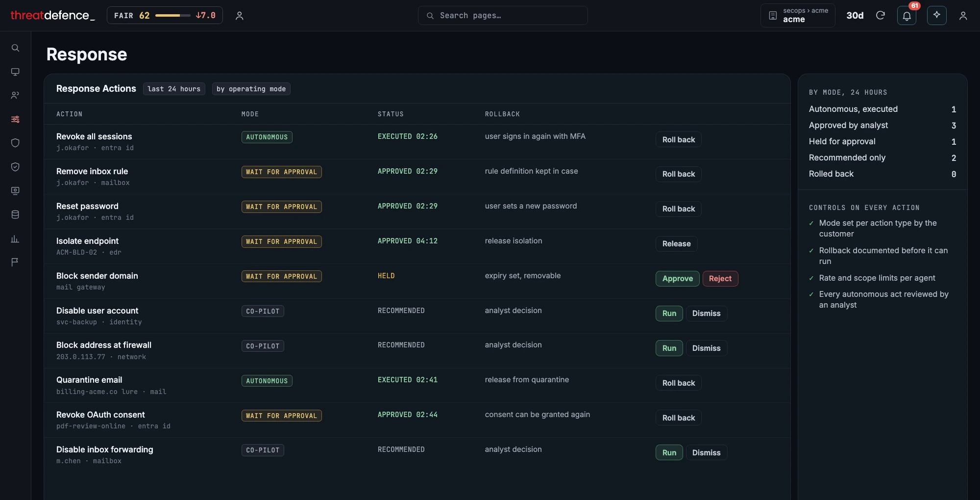980x500 pixels.
Task: Click the MODE column header
Action: (x=250, y=114)
